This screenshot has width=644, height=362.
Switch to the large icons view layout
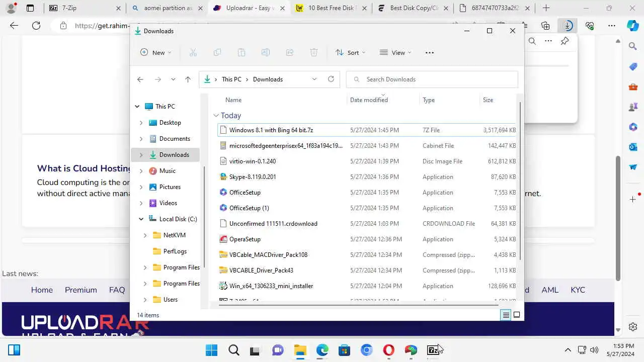pos(516,315)
